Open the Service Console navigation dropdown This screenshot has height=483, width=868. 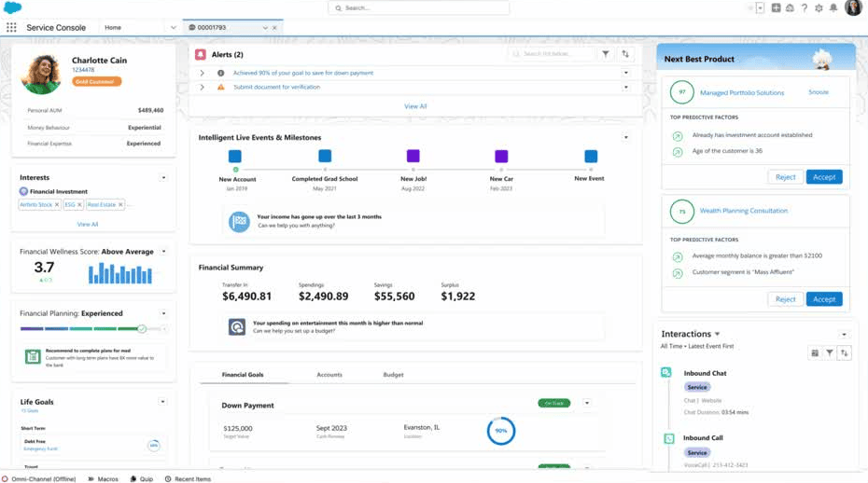coord(174,28)
